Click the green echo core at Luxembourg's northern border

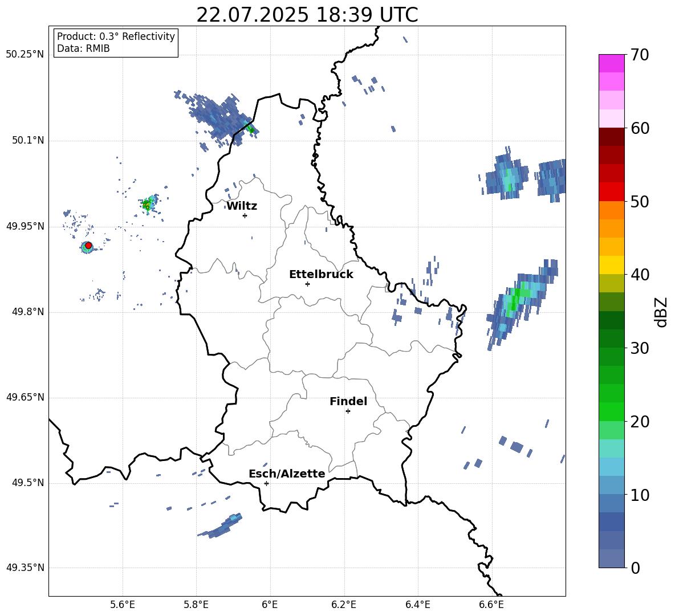click(x=250, y=128)
